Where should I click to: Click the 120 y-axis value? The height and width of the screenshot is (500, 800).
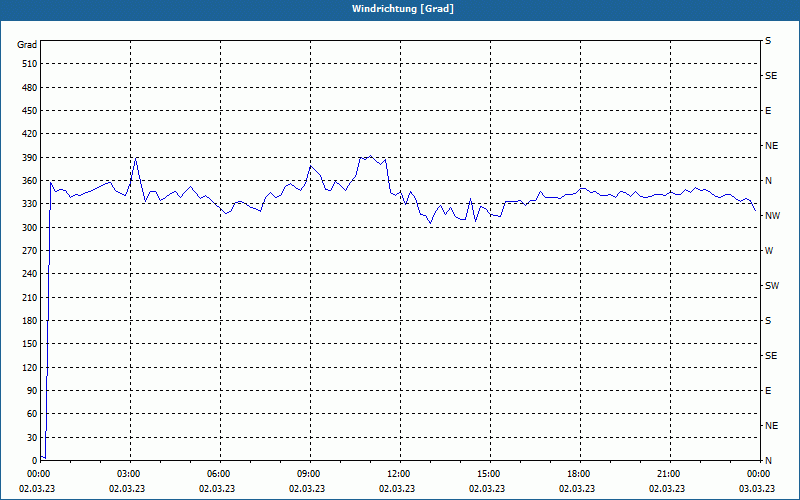[x=30, y=367]
